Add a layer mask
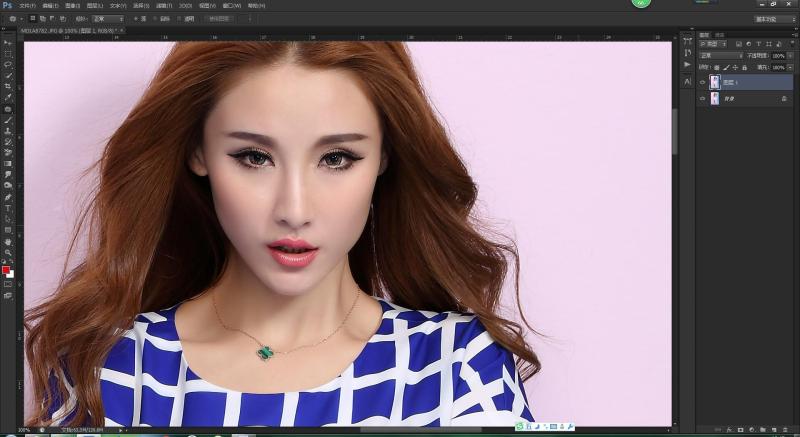Screen dimensions: 800x437 tap(740, 430)
